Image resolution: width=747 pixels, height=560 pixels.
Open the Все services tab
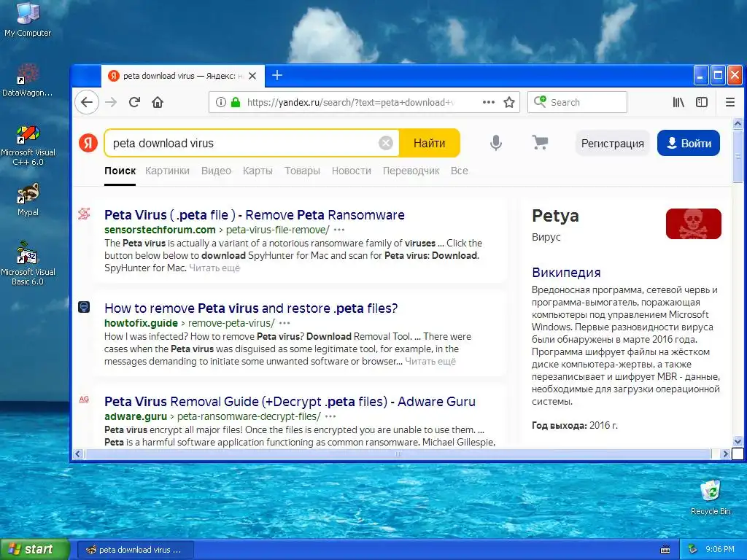click(460, 171)
